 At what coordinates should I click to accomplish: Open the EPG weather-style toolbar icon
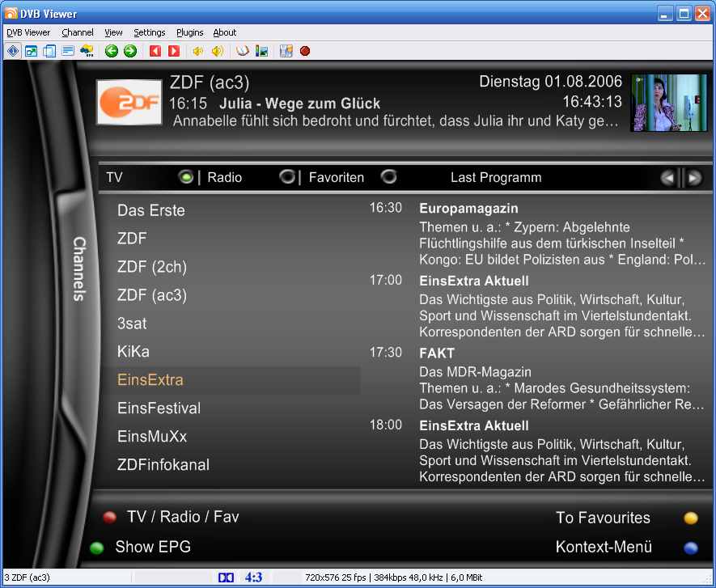pos(87,51)
